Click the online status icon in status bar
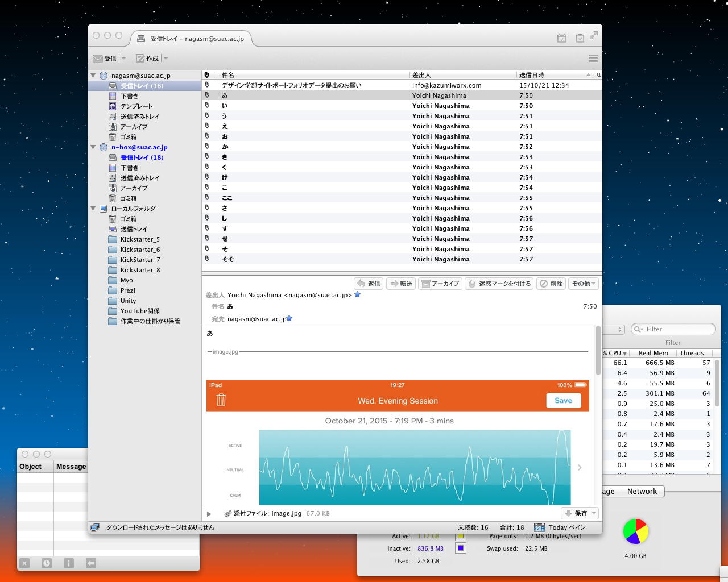Image resolution: width=728 pixels, height=582 pixels. click(x=95, y=527)
